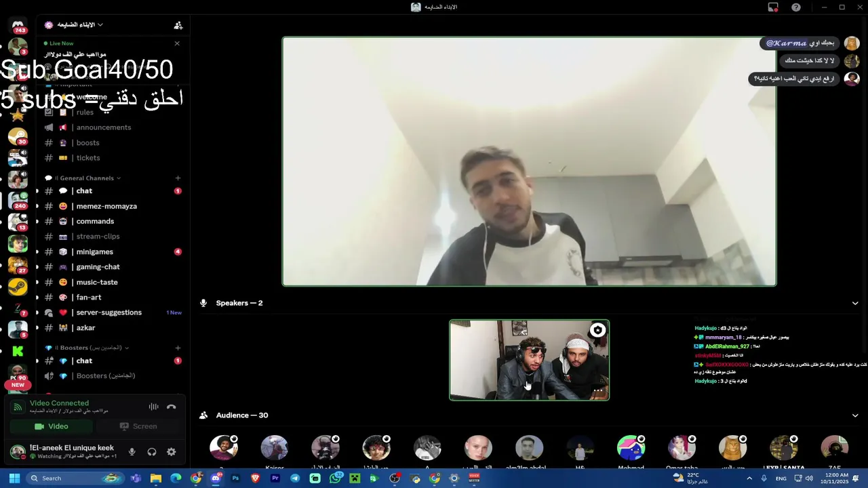Image resolution: width=868 pixels, height=488 pixels.
Task: Open Discord direct messages home icon
Action: (18, 24)
